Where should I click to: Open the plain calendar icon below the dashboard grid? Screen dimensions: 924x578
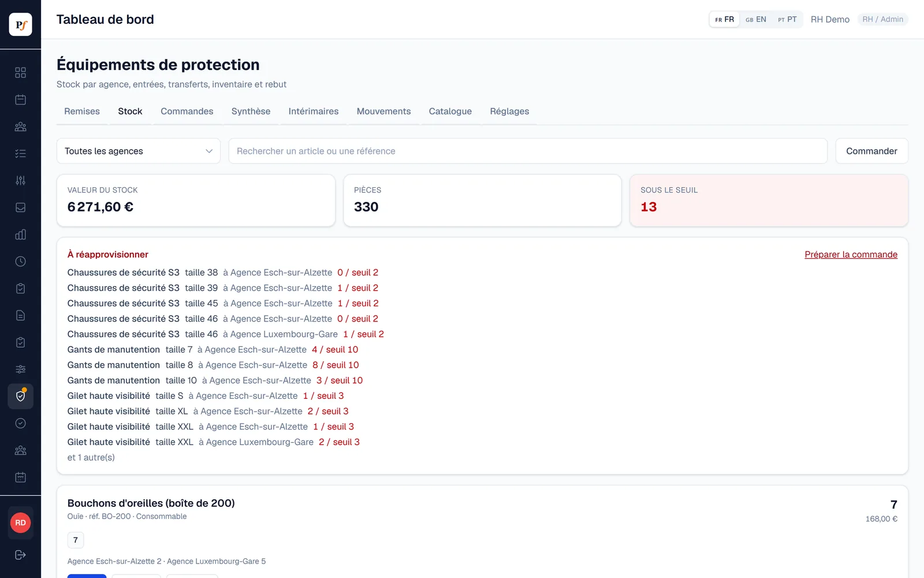click(x=20, y=99)
